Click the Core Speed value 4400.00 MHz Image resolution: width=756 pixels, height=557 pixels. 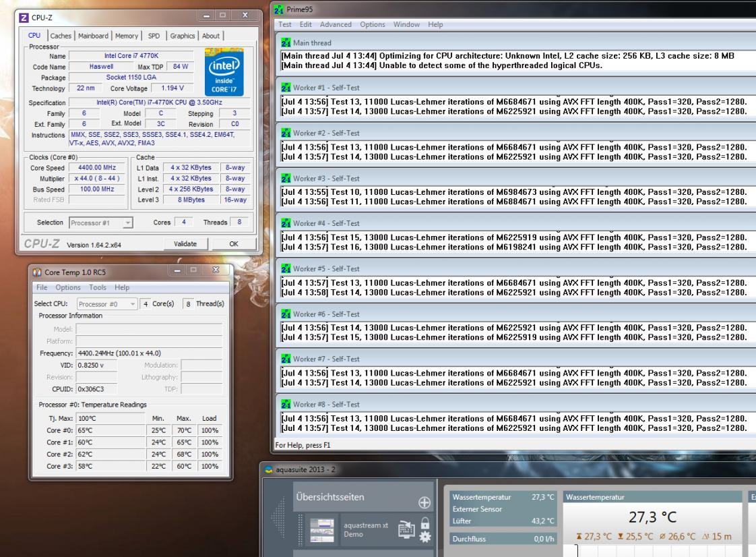pos(97,167)
